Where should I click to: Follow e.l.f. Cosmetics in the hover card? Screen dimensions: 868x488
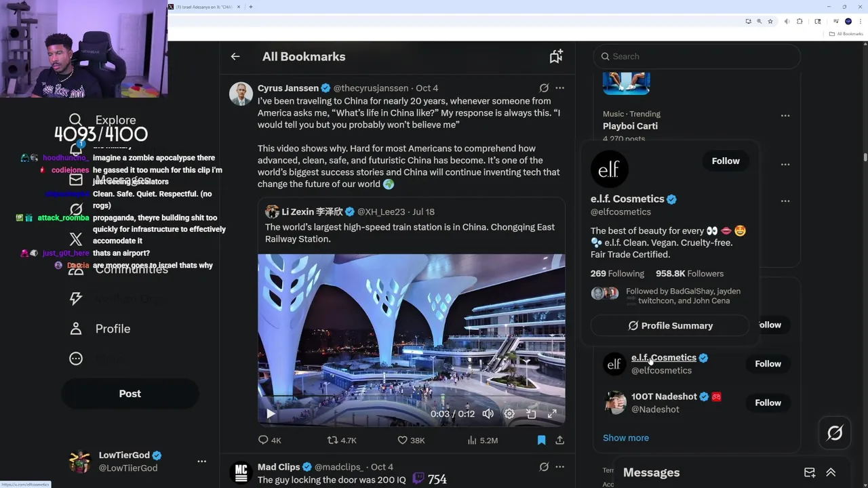pos(726,161)
